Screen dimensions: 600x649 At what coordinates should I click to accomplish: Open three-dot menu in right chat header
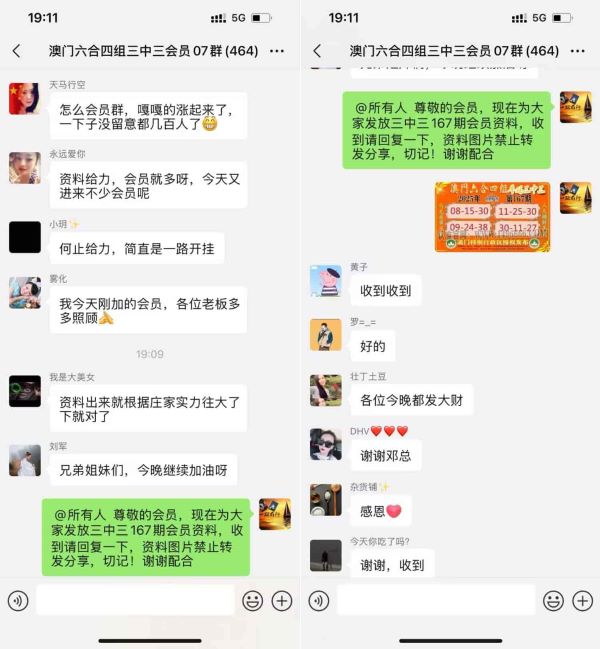click(578, 51)
